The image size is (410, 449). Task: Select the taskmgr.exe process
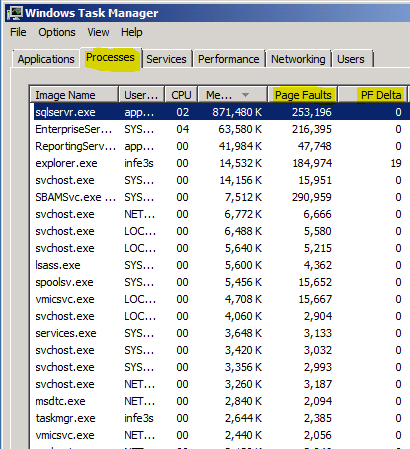pyautogui.click(x=220, y=418)
